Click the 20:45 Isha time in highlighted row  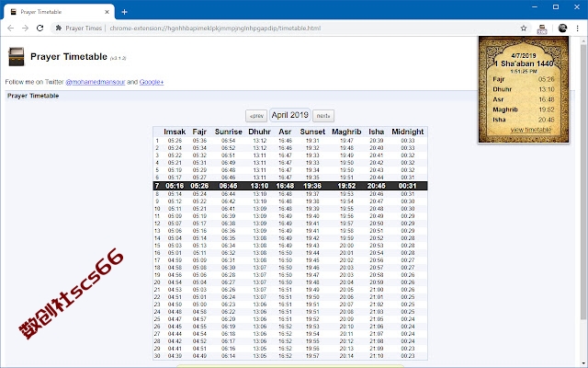tap(376, 186)
